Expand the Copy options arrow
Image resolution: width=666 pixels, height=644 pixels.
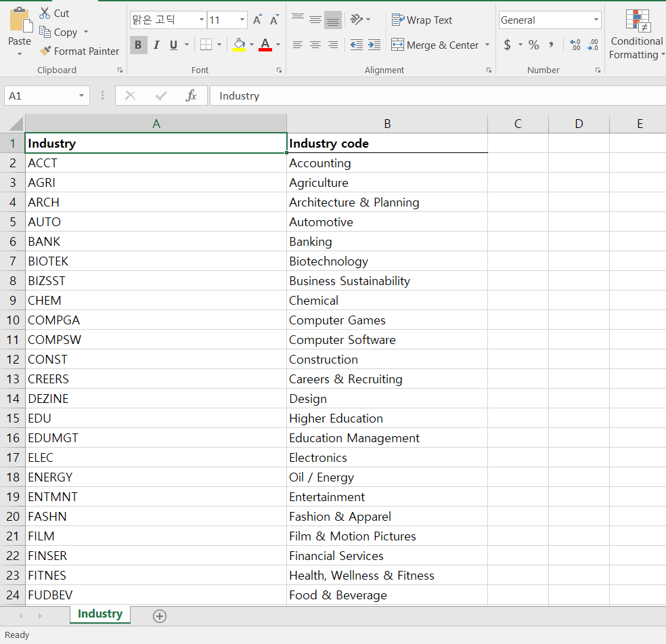86,32
